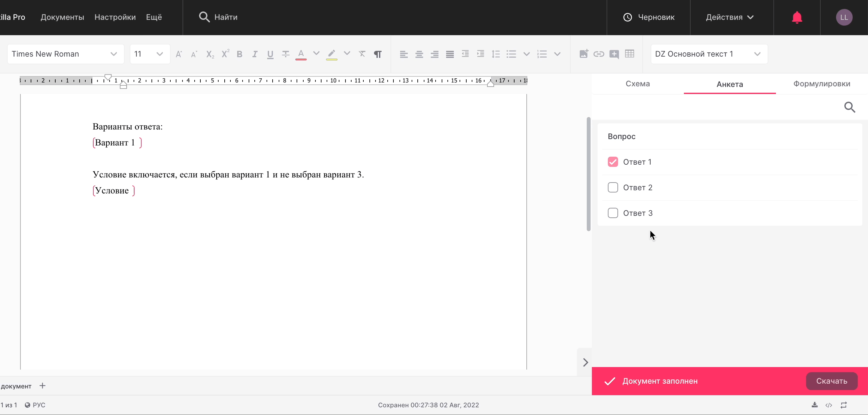
Task: Open the Действия menu
Action: click(730, 17)
